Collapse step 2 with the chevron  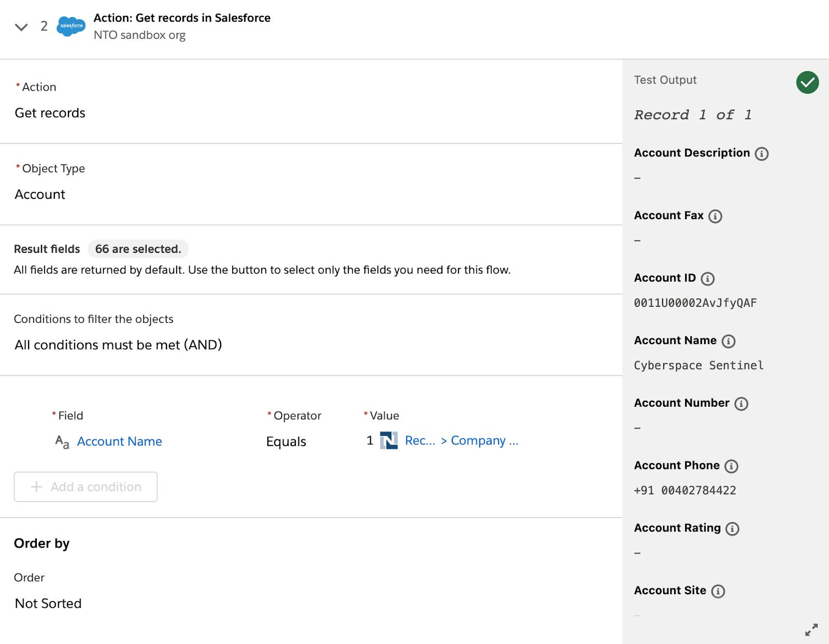tap(21, 27)
